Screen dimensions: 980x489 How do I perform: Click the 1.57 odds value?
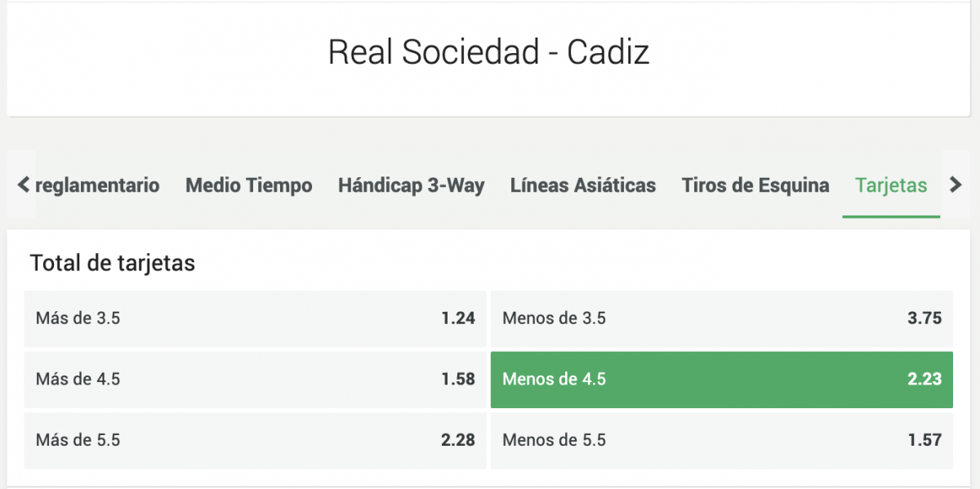coord(924,440)
